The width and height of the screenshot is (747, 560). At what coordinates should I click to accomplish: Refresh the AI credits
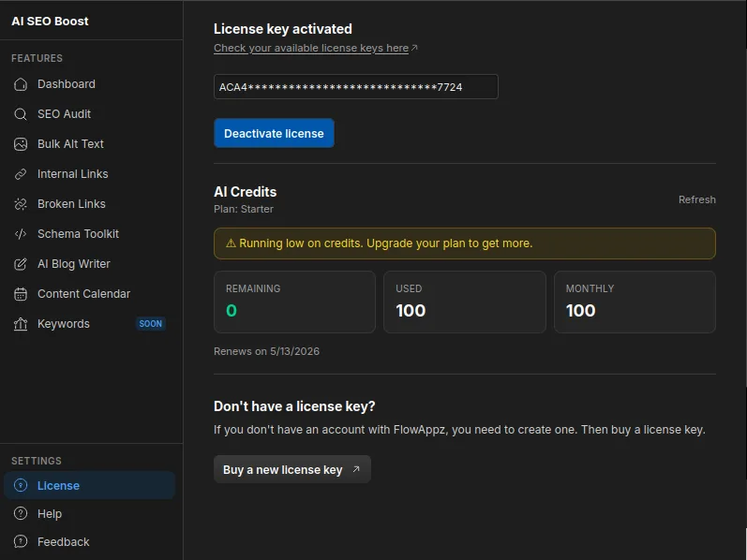tap(697, 199)
